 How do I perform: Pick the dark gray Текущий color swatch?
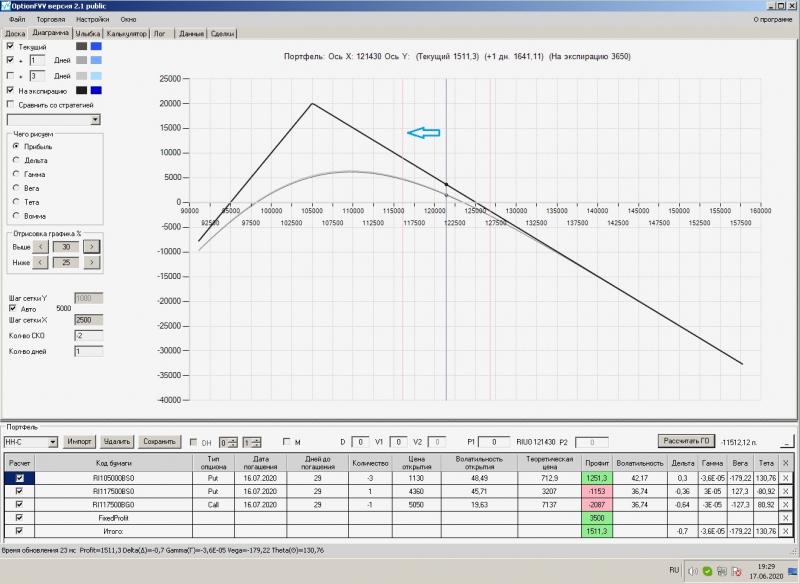[x=81, y=46]
